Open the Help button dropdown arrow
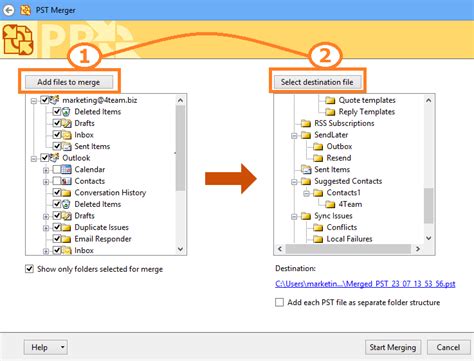The image size is (474, 361). click(x=62, y=347)
